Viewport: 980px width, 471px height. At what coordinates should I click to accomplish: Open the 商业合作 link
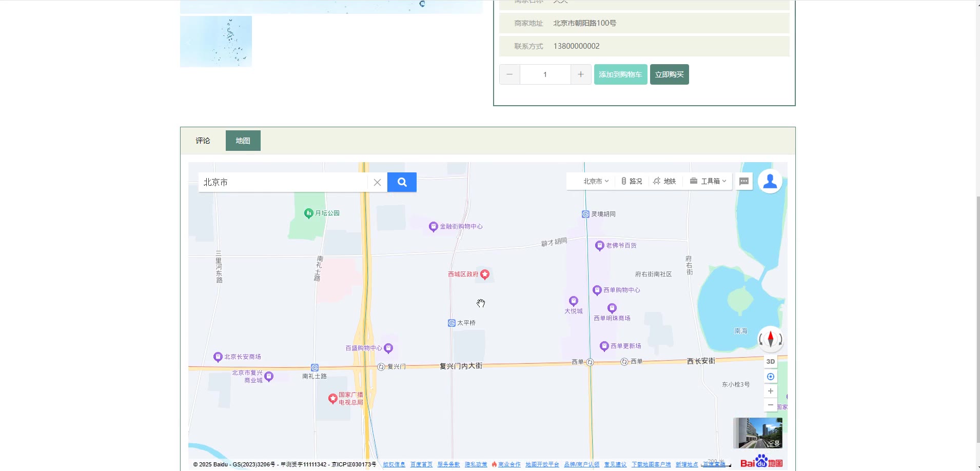click(x=509, y=465)
